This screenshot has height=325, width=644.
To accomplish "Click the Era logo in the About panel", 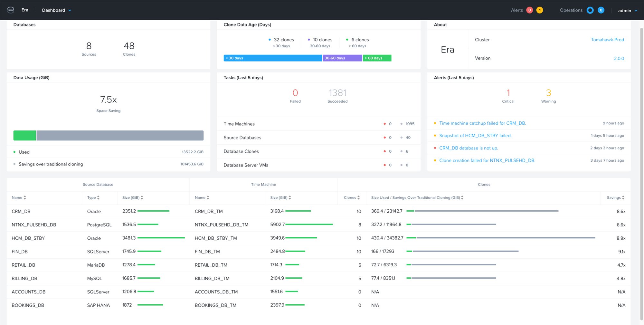I will point(447,49).
